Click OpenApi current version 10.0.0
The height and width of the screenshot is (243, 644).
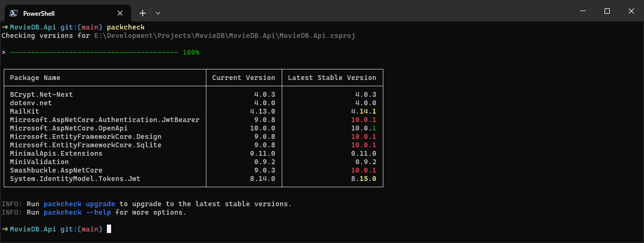(263, 128)
